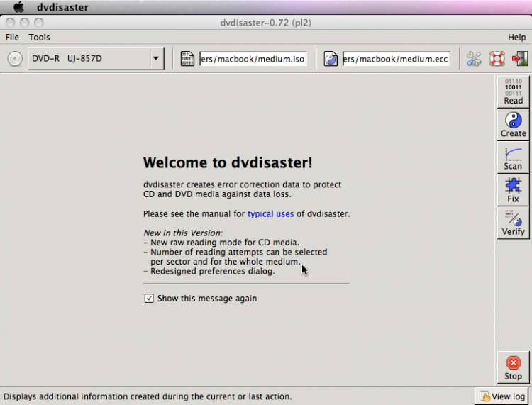Click the Redesigned preferences dialog line
This screenshot has height=405, width=532.
tap(209, 272)
